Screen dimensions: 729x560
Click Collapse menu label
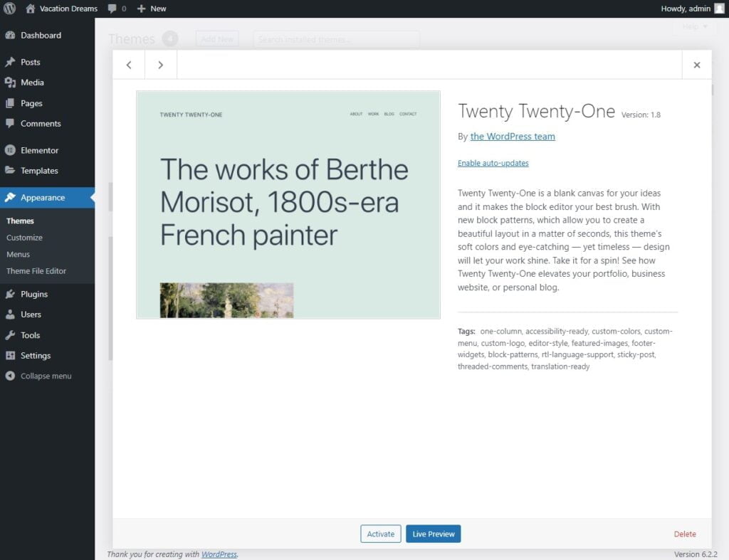pyautogui.click(x=46, y=376)
